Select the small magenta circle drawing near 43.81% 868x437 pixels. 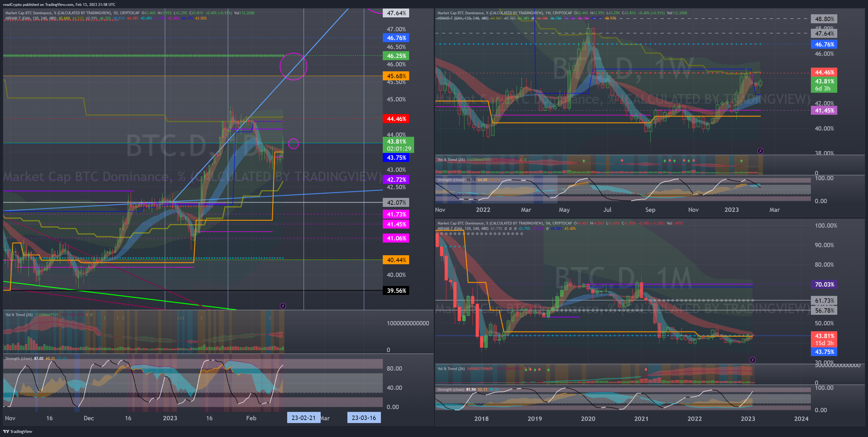coord(293,144)
